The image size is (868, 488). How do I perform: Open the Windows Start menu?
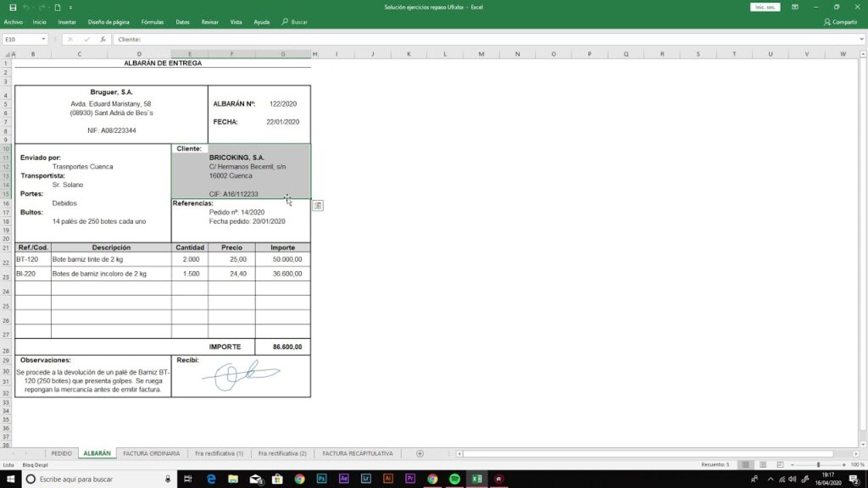click(x=10, y=480)
